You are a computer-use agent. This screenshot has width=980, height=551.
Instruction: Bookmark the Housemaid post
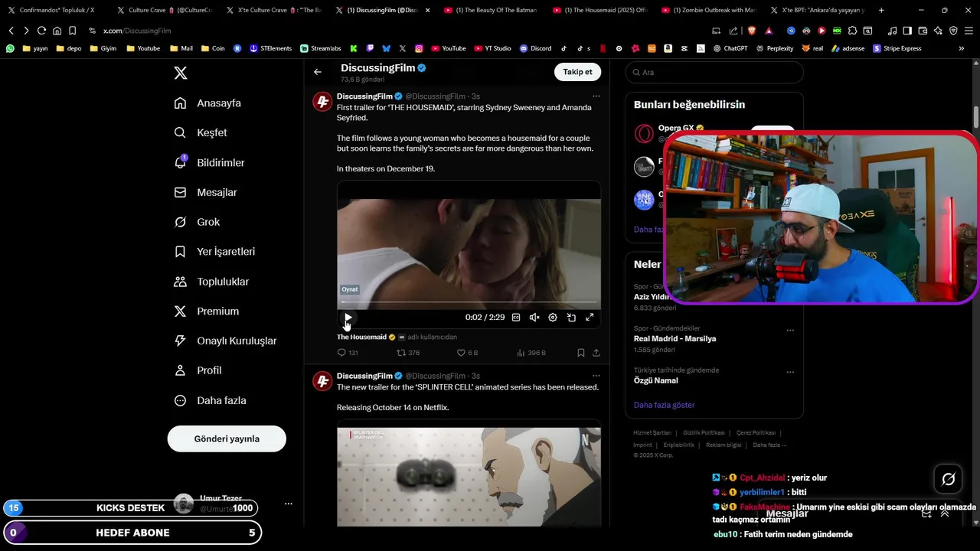[581, 353]
